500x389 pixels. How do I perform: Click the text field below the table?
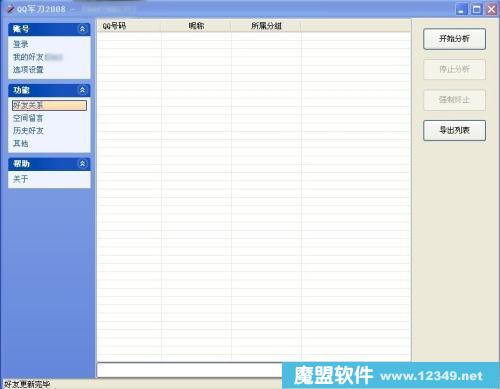coord(189,370)
